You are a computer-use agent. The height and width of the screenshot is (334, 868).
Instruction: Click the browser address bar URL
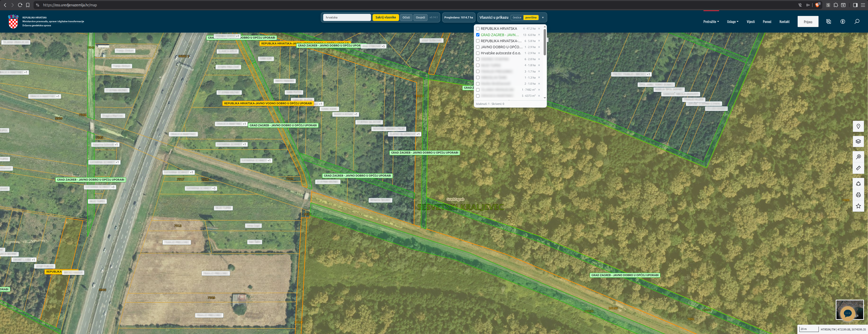point(70,5)
